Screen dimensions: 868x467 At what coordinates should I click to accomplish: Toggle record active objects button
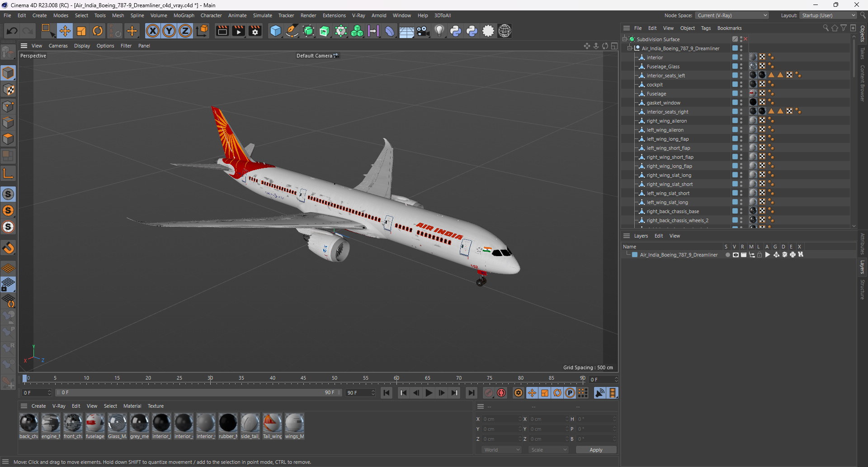[x=489, y=393]
